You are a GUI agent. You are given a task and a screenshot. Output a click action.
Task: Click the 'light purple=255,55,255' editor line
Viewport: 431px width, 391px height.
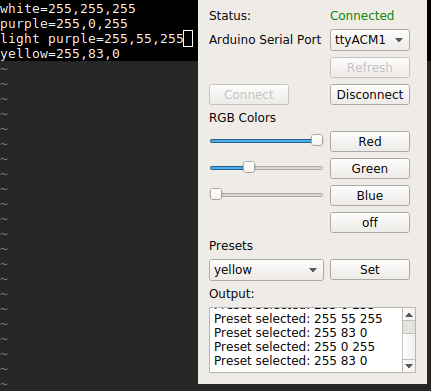point(92,39)
